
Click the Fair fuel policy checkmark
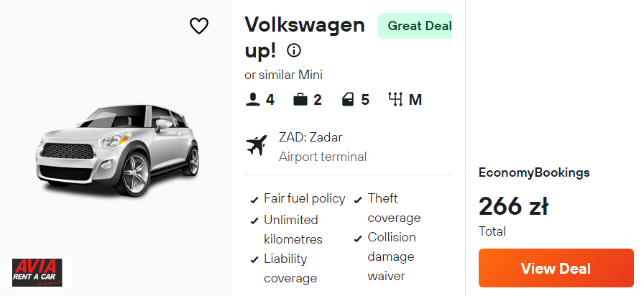click(x=254, y=200)
